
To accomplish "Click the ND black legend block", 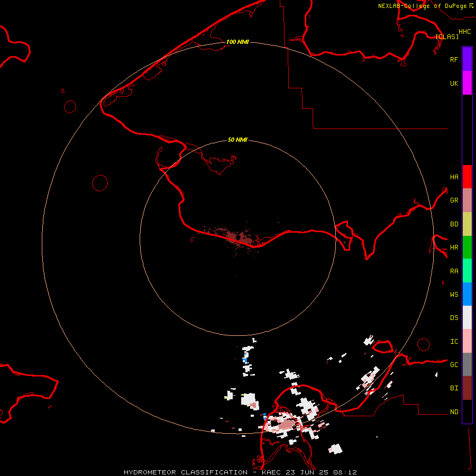I will point(467,411).
